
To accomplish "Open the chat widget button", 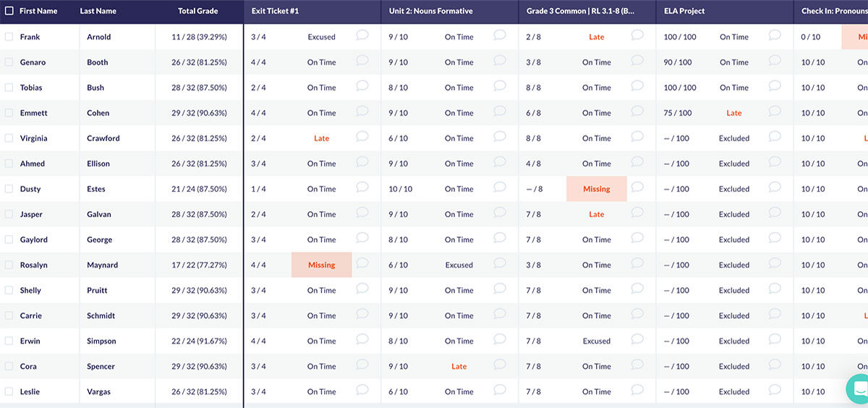I will click(x=859, y=388).
